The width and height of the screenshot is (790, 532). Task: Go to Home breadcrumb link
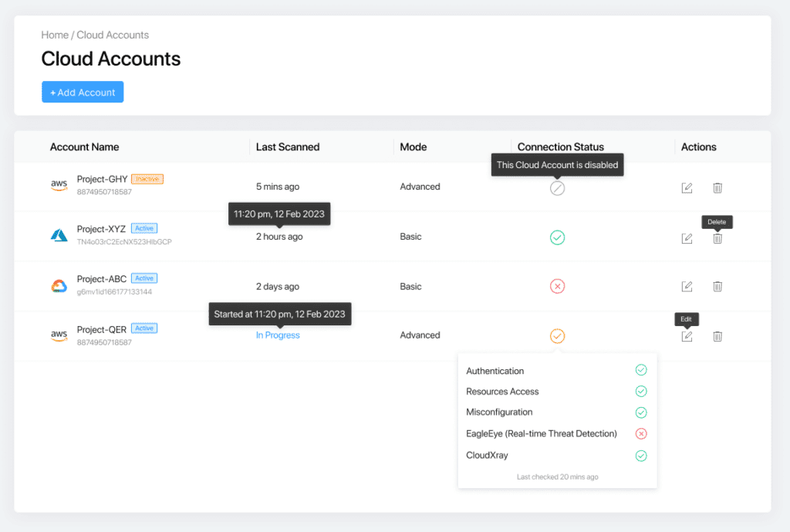tap(55, 35)
